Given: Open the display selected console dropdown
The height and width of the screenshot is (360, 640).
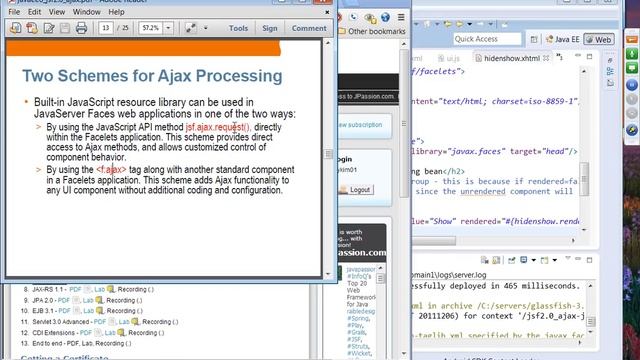Looking at the screenshot, I should [x=533, y=260].
